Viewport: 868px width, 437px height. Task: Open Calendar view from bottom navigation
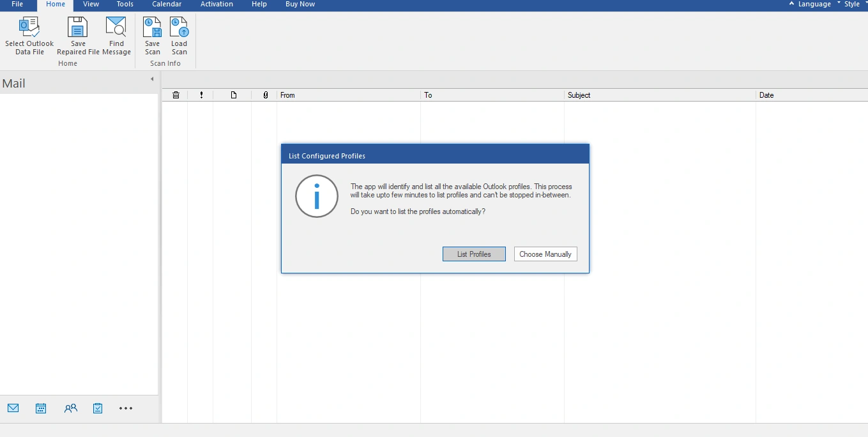41,408
